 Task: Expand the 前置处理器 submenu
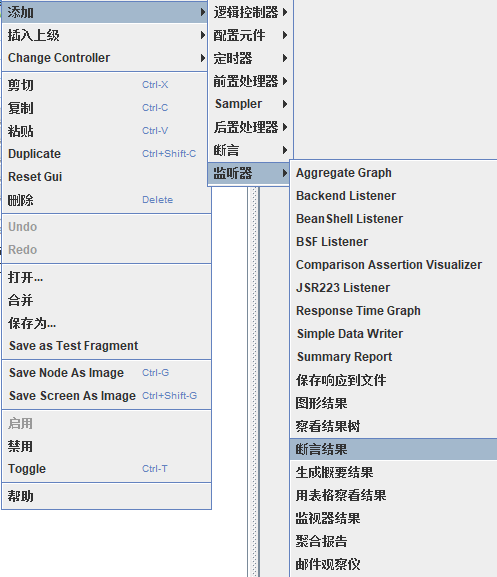250,81
